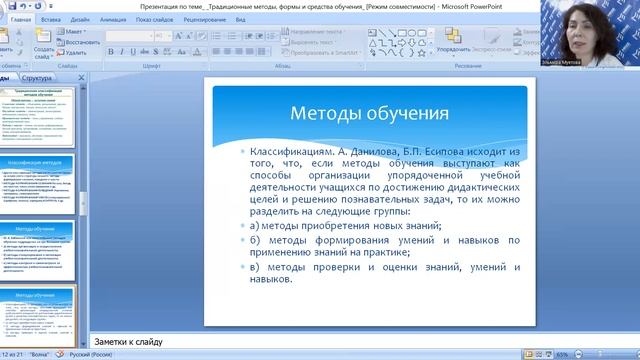Open the Вид ribbon tab
The height and width of the screenshot is (360, 640).
[x=240, y=20]
